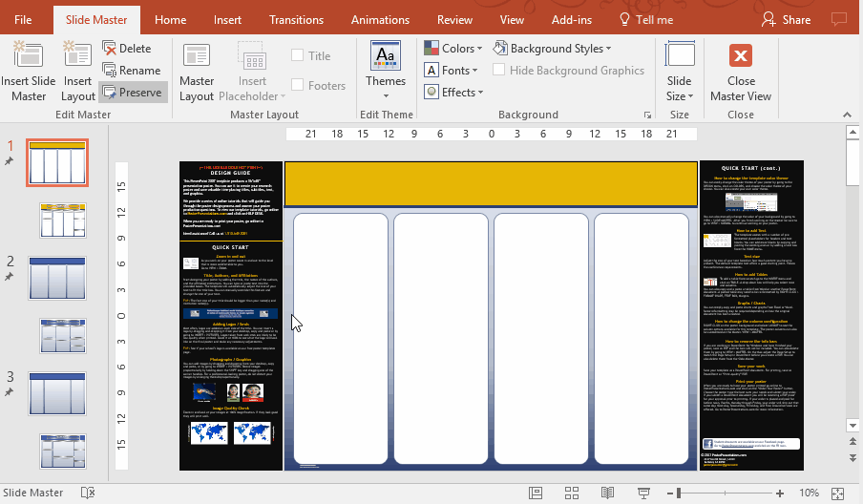Click the preserve pin icon beside master 1

(x=9, y=161)
